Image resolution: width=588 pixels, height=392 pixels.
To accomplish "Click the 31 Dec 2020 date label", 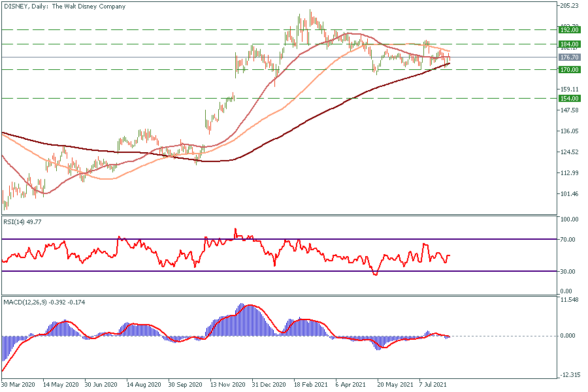I will point(269,385).
